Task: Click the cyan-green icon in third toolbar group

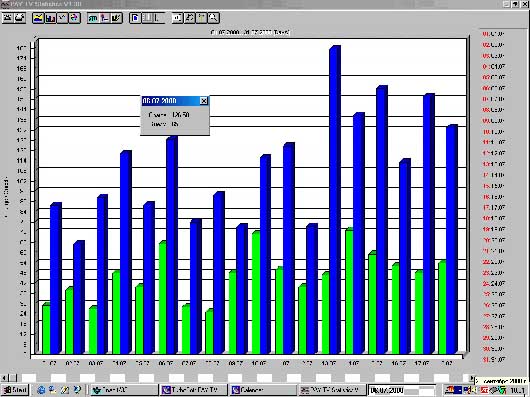Action: tap(93, 18)
